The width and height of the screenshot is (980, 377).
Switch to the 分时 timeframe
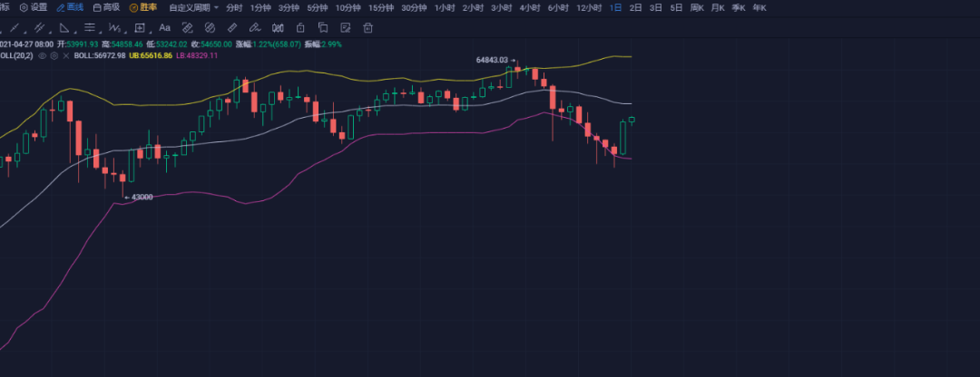(234, 7)
